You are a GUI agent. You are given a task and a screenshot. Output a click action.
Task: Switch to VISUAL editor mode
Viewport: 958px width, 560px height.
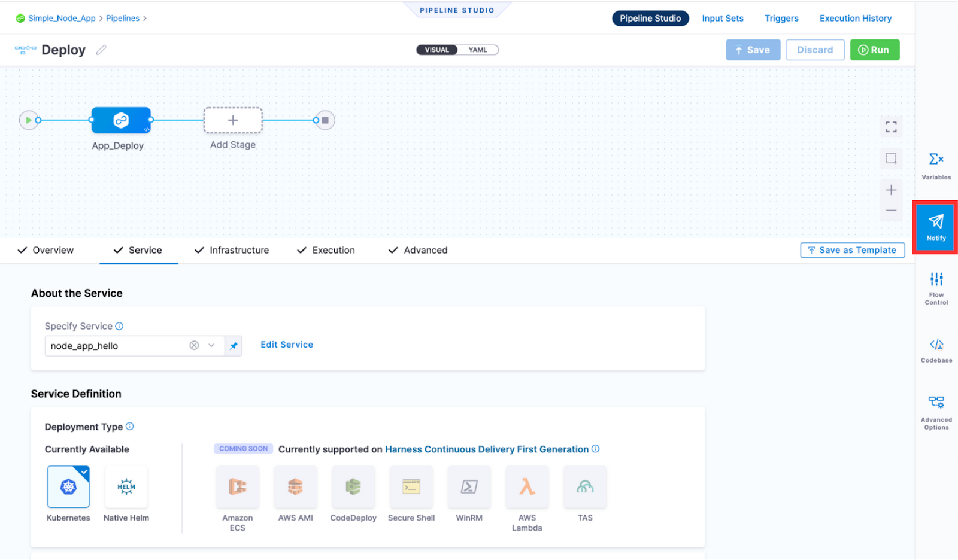[x=437, y=50]
